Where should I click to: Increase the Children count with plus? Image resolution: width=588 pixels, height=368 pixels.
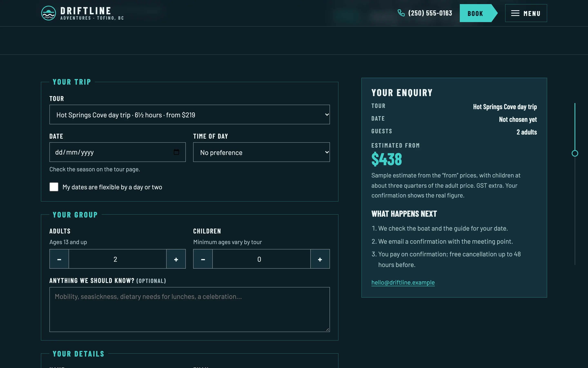[x=320, y=259]
